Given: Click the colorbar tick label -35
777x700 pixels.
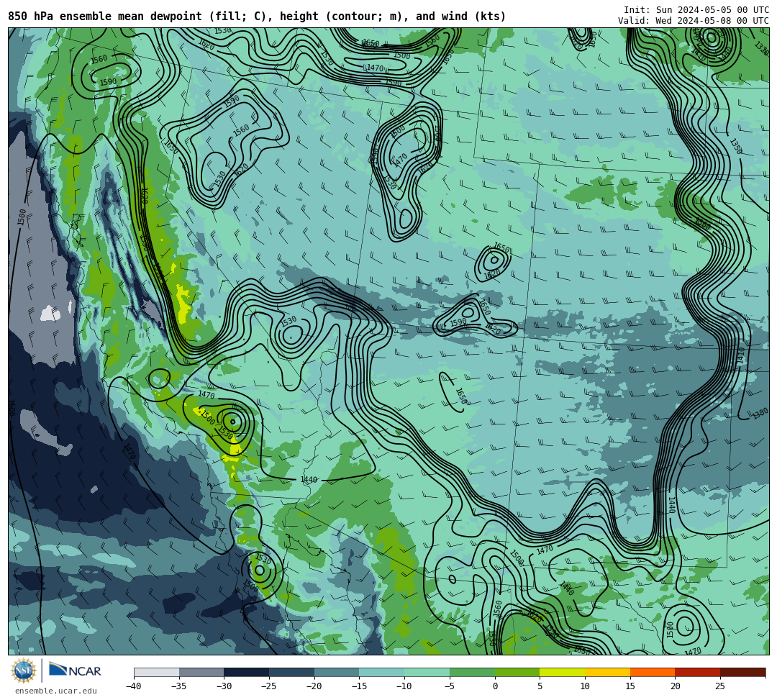Looking at the screenshot, I should pos(178,686).
